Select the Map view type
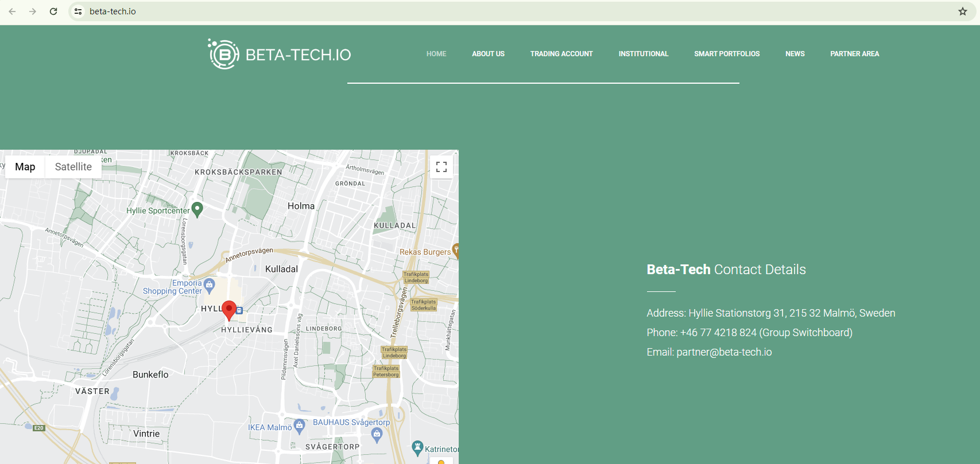 (25, 167)
